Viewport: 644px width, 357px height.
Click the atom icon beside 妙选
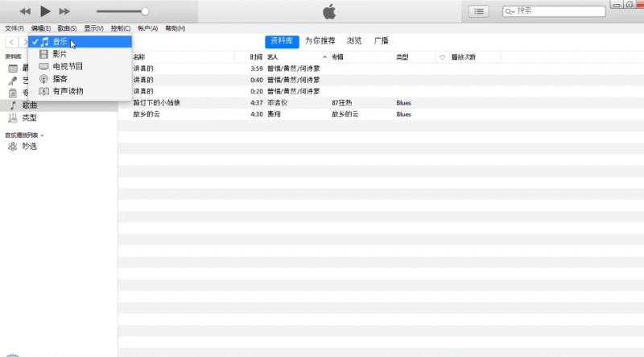pyautogui.click(x=13, y=147)
